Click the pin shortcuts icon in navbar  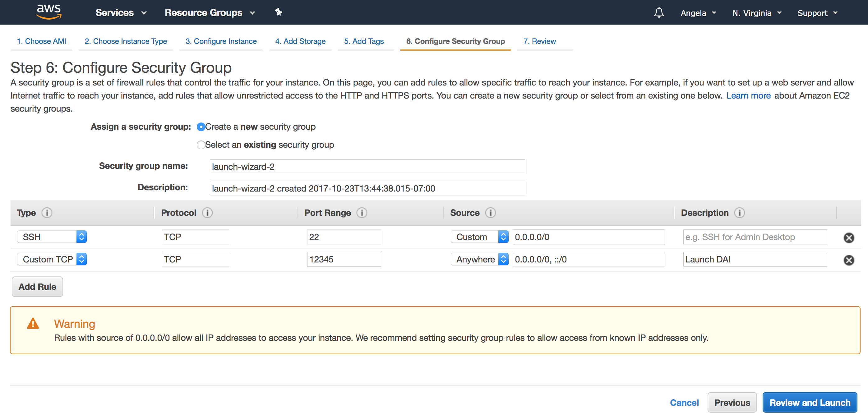[x=278, y=12]
